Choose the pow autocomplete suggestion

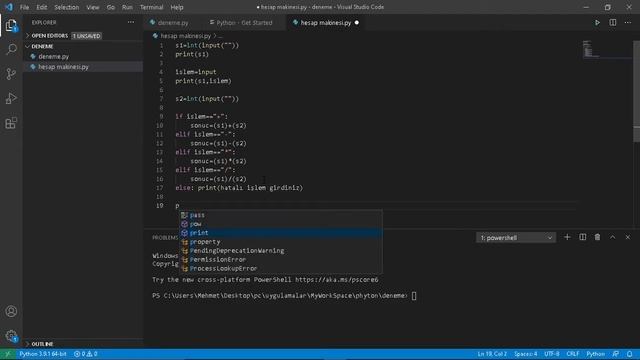point(281,224)
